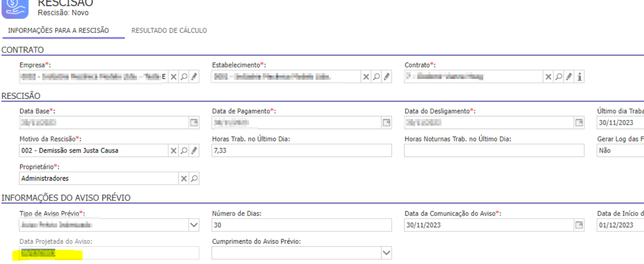This screenshot has width=644, height=264.
Task: Open calendar for Data do Desligamento
Action: (x=579, y=123)
